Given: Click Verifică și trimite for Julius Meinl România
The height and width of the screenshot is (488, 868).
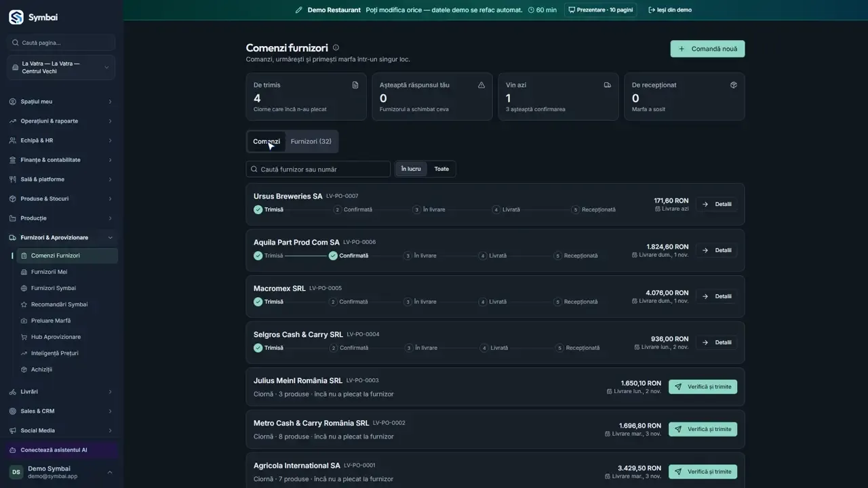Looking at the screenshot, I should click(703, 387).
